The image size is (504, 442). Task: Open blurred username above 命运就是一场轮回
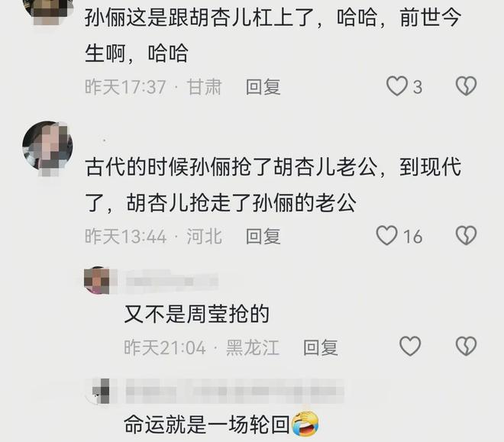(234, 392)
